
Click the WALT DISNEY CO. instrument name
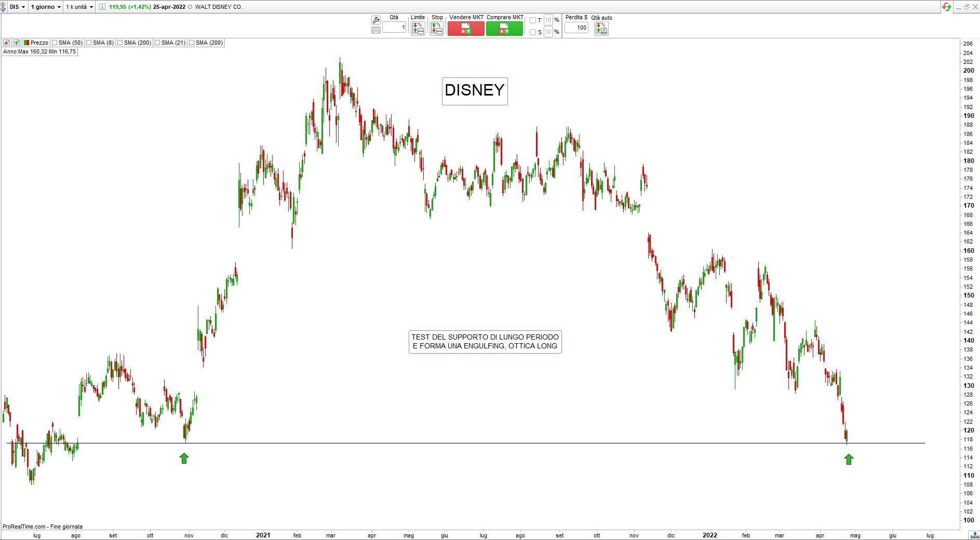pos(219,7)
